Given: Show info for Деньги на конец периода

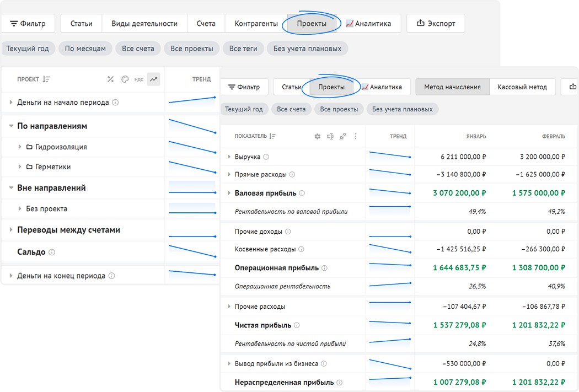Looking at the screenshot, I should pos(111,276).
